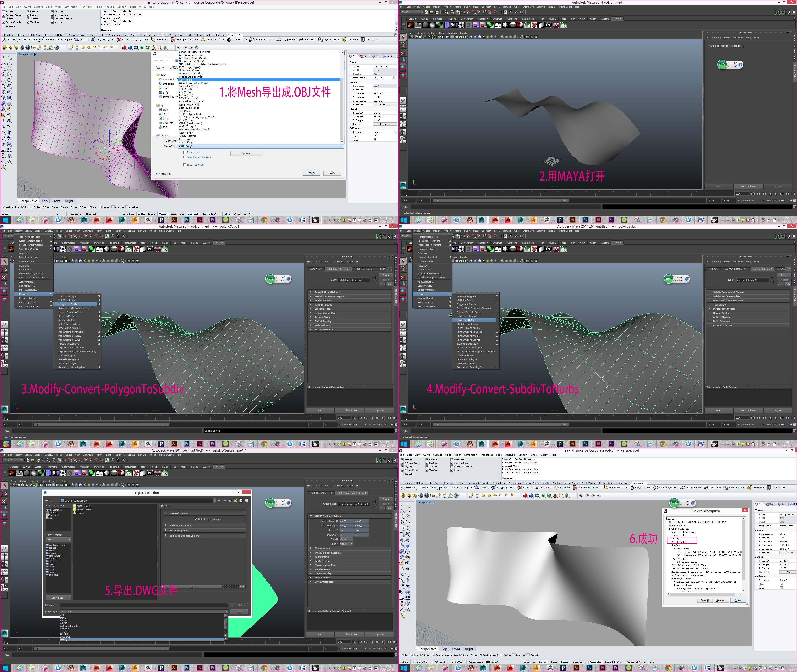
Task: Toggle End osnap checkbox in meshtonurbs Rhino window
Action: coord(4,207)
